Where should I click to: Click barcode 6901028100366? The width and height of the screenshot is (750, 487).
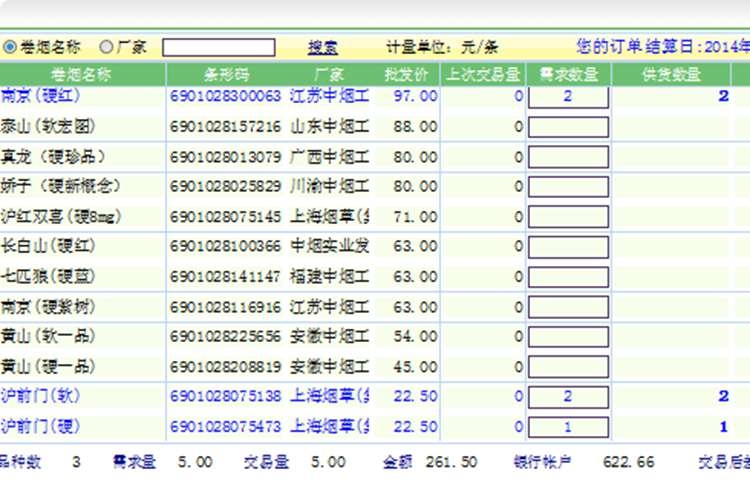[225, 246]
